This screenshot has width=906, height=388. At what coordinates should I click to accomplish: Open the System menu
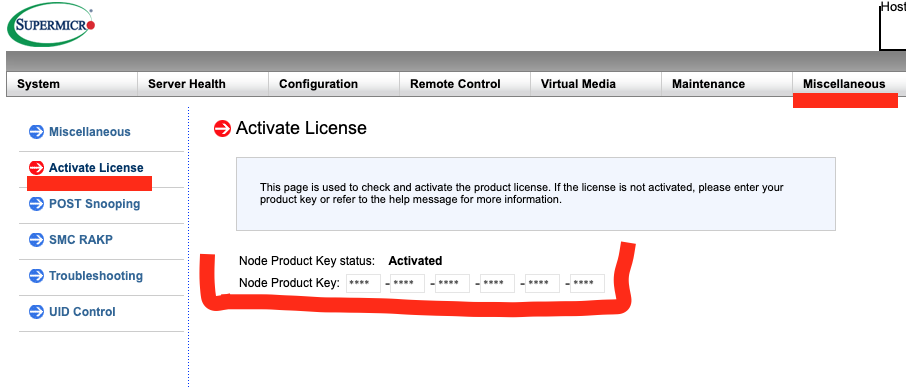pos(72,84)
